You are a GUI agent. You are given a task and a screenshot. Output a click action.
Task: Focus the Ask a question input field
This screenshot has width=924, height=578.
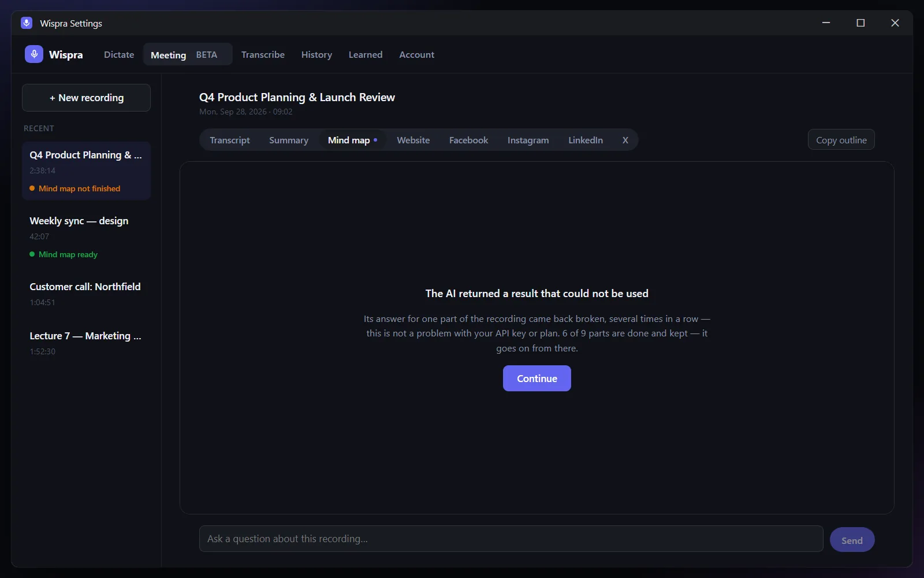click(x=511, y=539)
